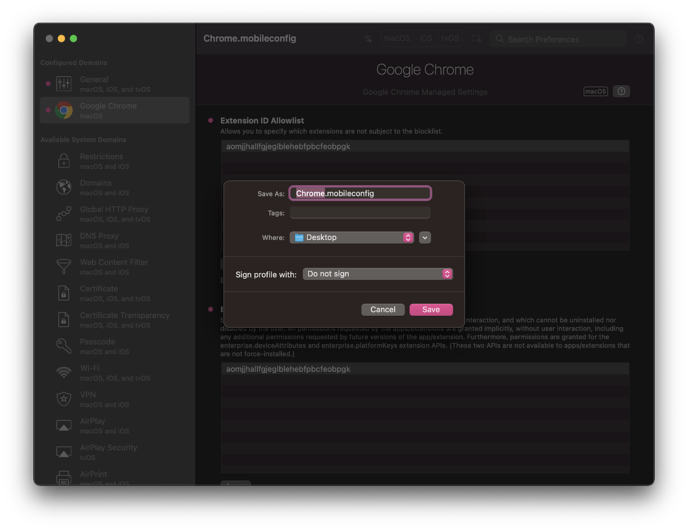Click the Search Preferences field
688x530 pixels.
(x=558, y=39)
